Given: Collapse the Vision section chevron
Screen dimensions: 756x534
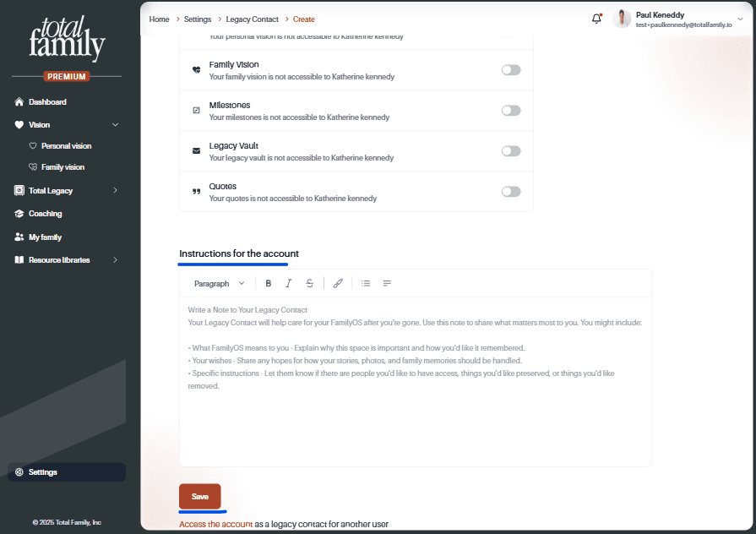Looking at the screenshot, I should click(115, 124).
